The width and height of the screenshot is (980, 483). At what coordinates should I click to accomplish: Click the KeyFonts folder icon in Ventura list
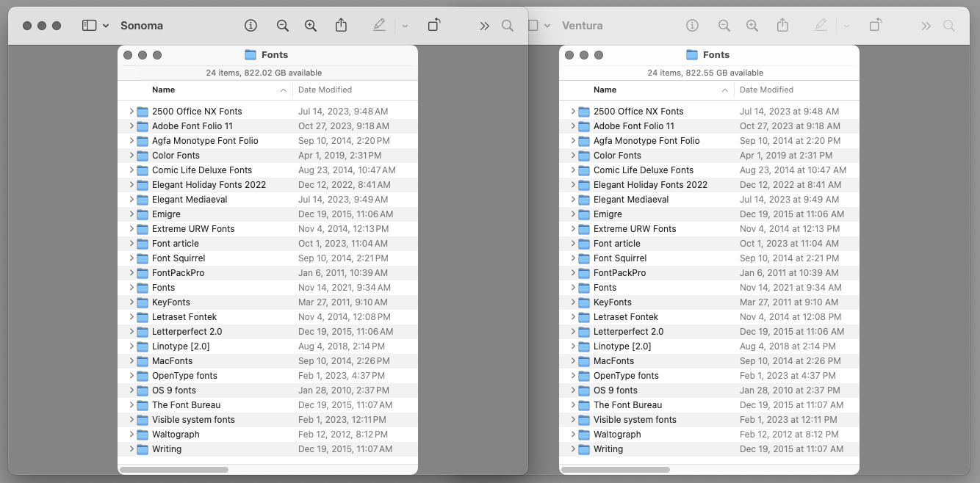click(584, 302)
